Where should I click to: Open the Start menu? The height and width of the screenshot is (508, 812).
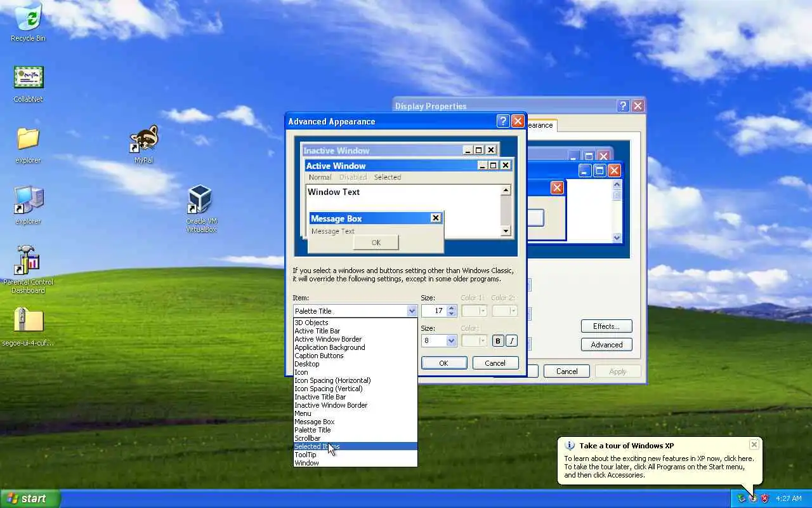coord(30,498)
